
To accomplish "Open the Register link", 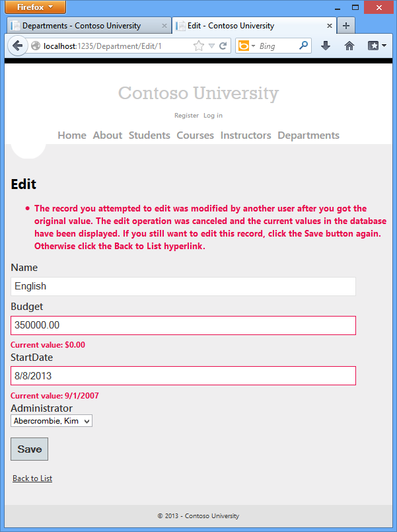I will (x=186, y=115).
